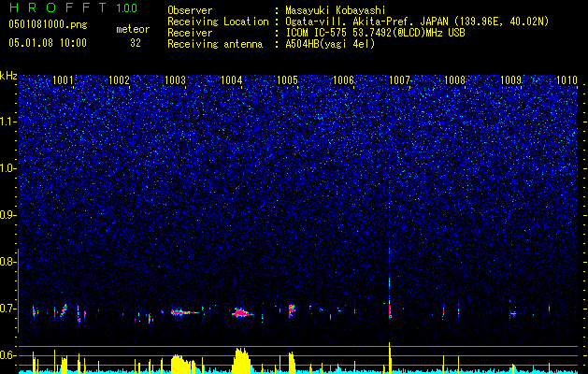Screen dimensions: 588x374
Task: Click the faint echo near 1009
Action: [512, 313]
